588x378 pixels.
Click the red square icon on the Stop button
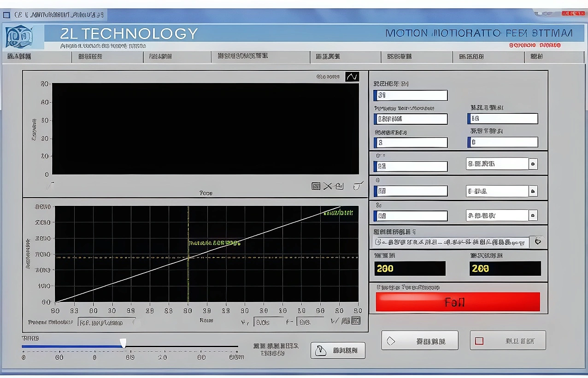479,340
